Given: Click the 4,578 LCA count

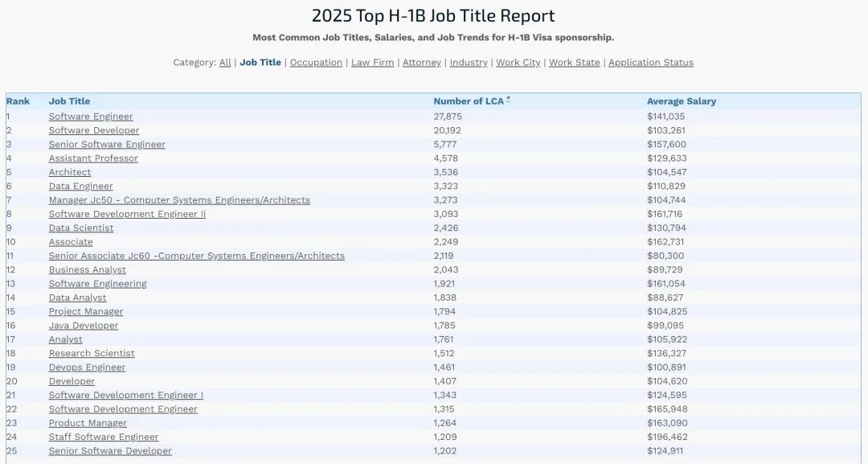Looking at the screenshot, I should (x=445, y=158).
